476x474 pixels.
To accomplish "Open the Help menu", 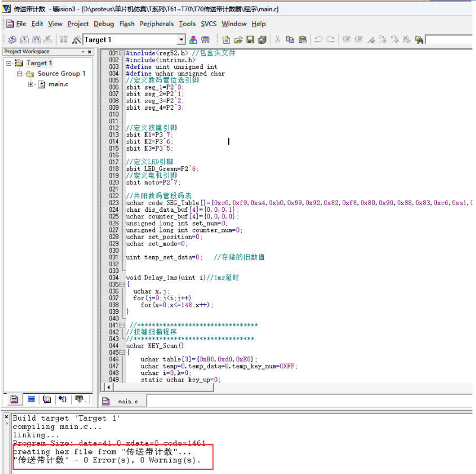I will (x=258, y=24).
